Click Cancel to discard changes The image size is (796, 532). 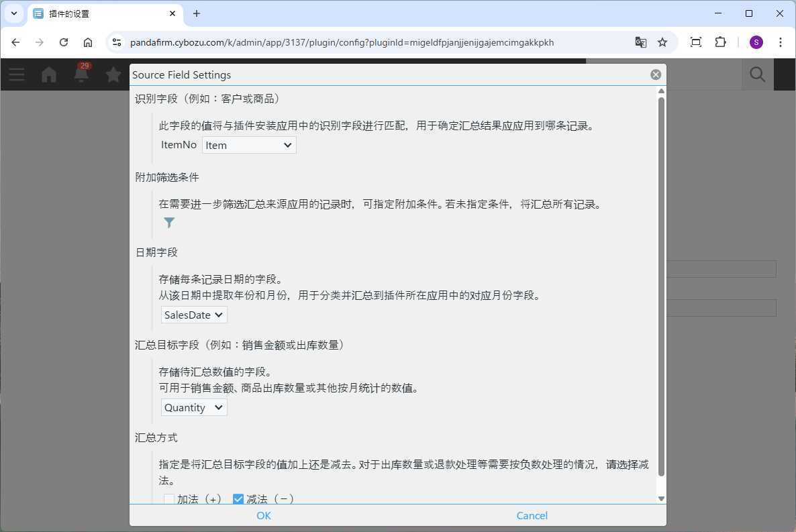(532, 515)
